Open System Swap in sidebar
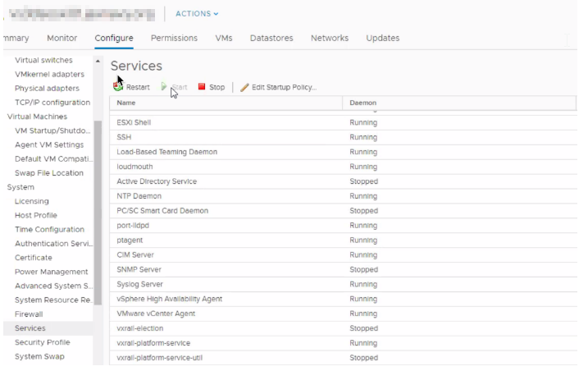The image size is (588, 371). [x=39, y=356]
